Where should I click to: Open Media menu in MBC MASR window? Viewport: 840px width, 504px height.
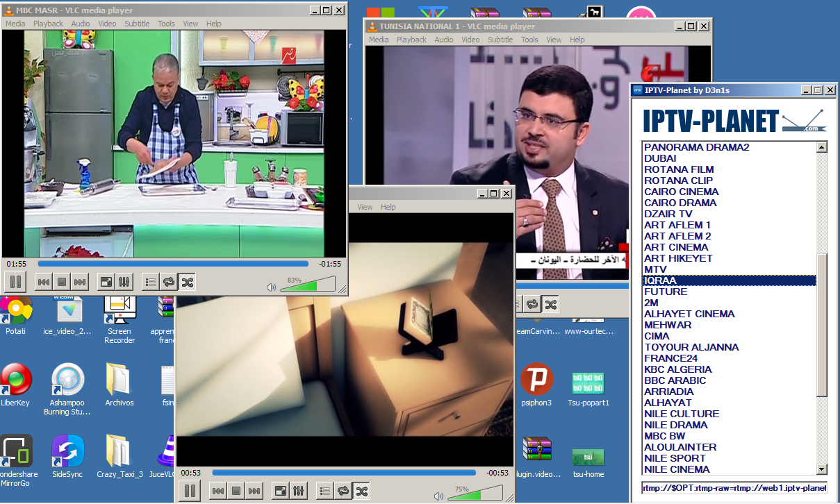pyautogui.click(x=15, y=24)
